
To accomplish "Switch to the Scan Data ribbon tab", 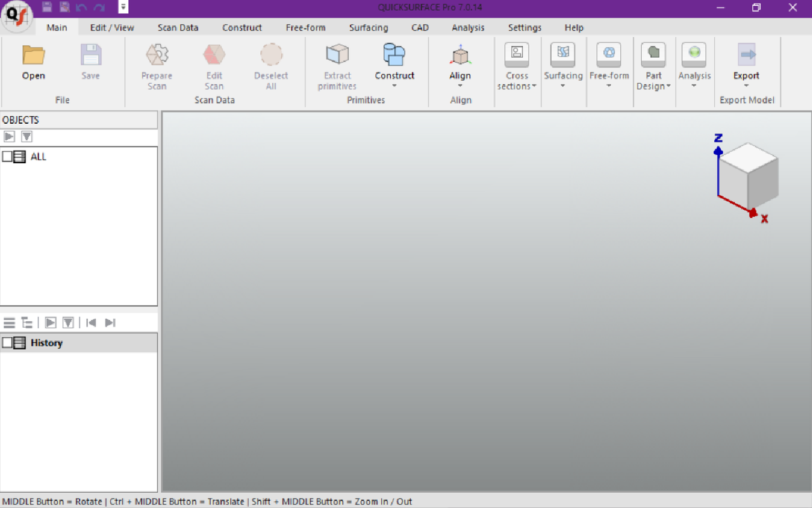I will pyautogui.click(x=178, y=27).
